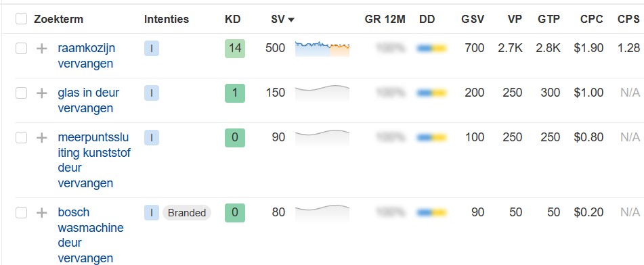Sort by the SV column dropdown arrow

tap(291, 20)
